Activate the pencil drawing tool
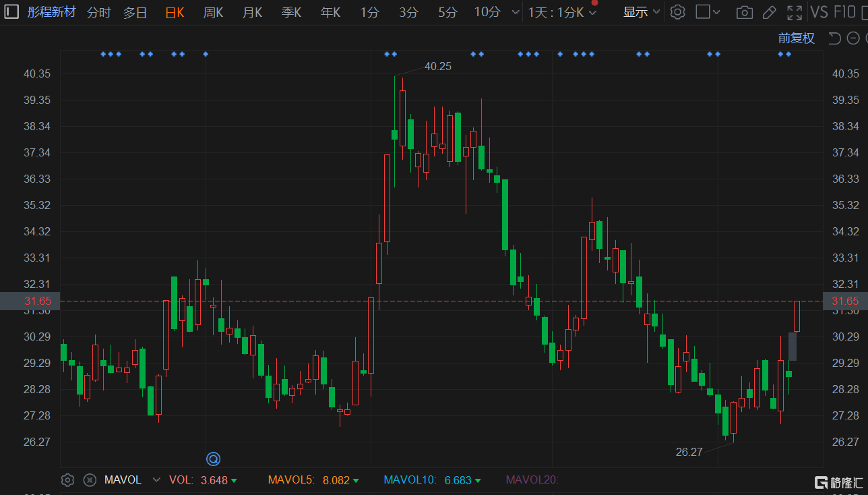 pos(769,12)
